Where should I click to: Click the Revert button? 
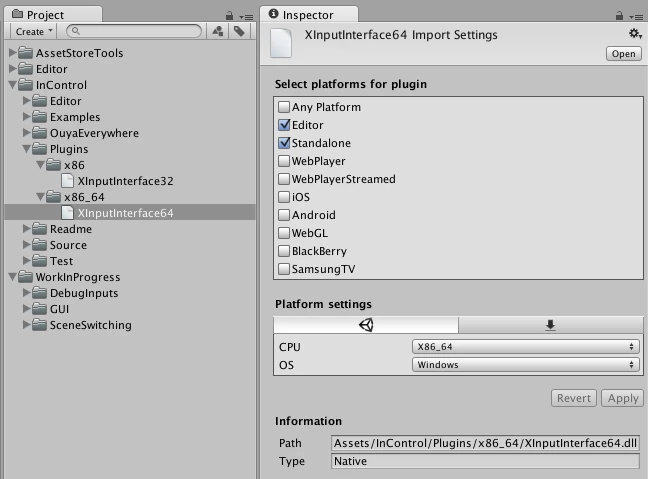574,398
